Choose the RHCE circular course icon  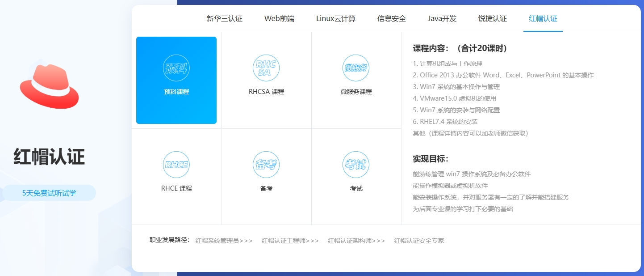click(176, 165)
